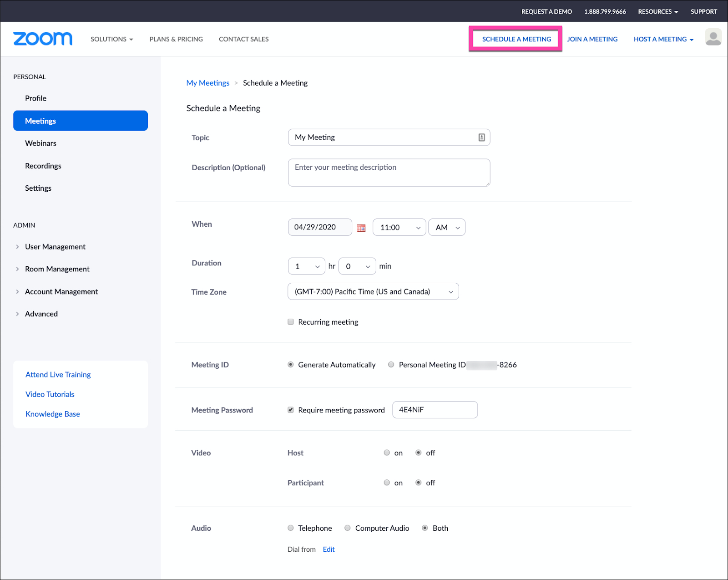
Task: Set Participant video to off
Action: [419, 483]
